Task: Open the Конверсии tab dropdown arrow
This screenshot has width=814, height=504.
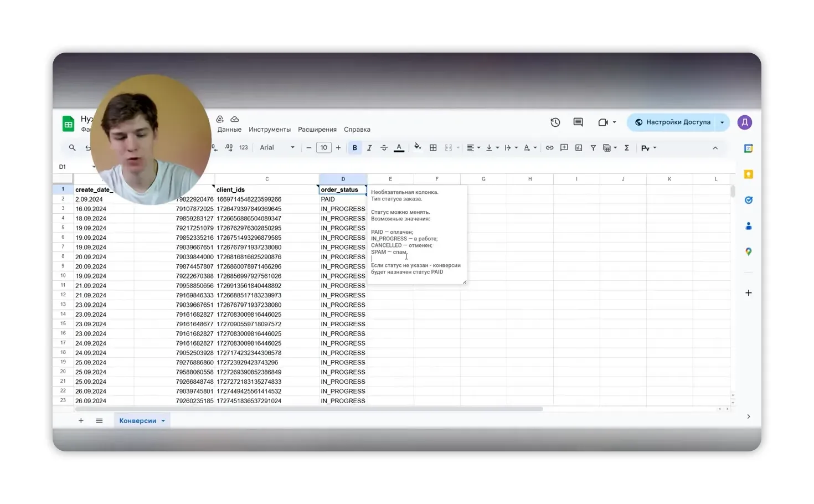Action: 163,421
